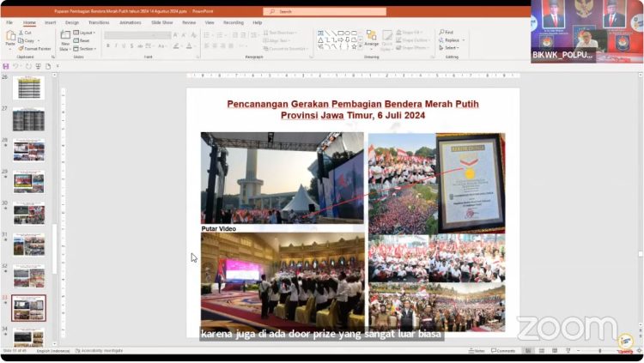Click the zoom slider in status bar

600,351
